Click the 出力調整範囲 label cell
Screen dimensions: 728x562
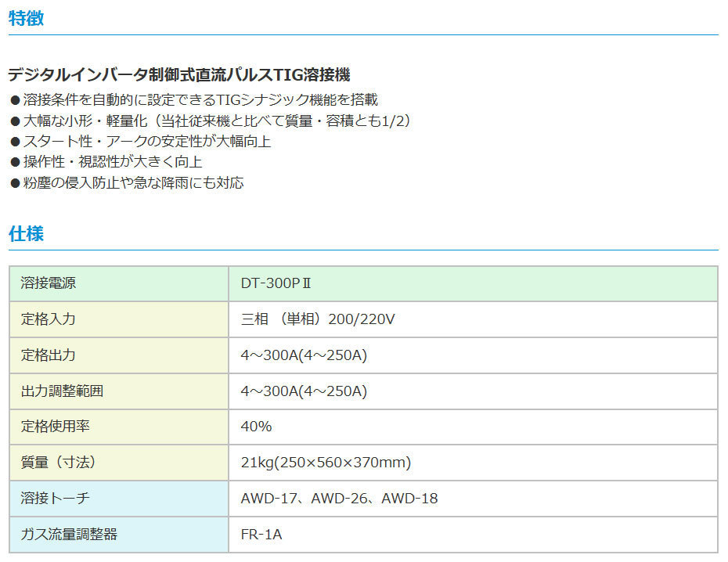point(119,391)
